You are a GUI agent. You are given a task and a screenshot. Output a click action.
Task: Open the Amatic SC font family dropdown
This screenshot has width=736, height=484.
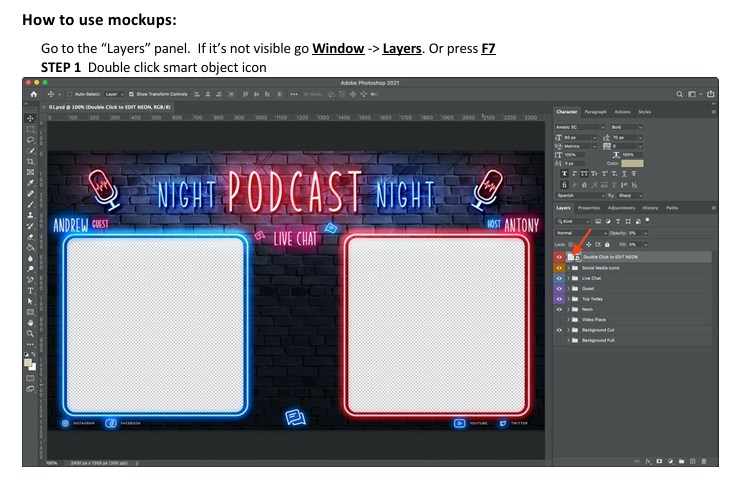(x=580, y=127)
